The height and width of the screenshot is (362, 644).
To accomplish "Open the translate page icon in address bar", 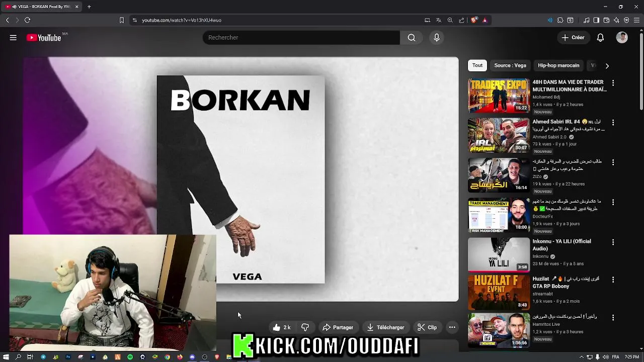I will 438,20.
